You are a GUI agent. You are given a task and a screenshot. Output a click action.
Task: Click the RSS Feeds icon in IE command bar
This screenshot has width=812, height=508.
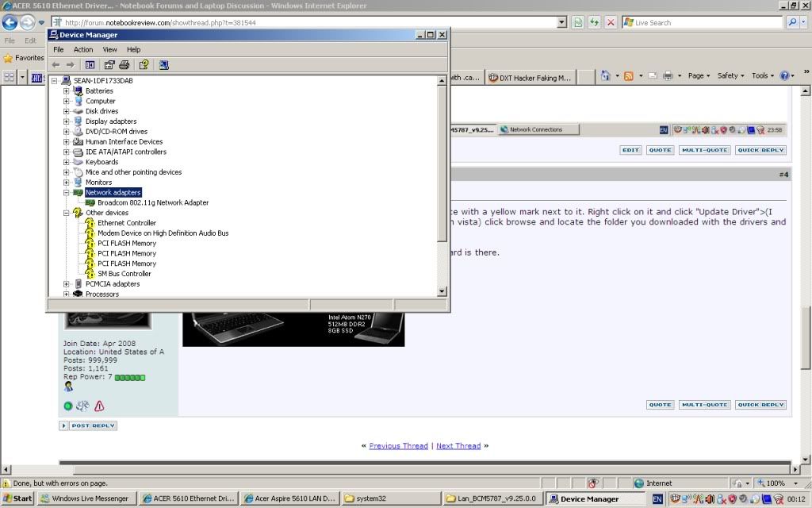coord(629,75)
